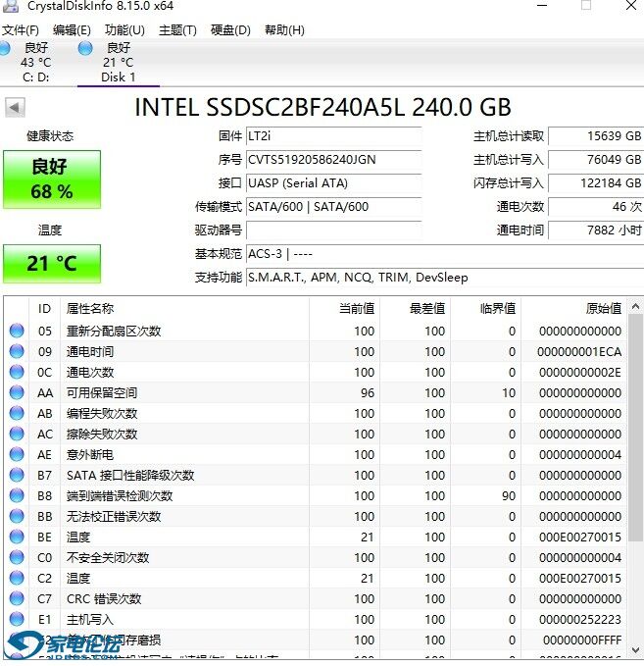Open the 编辑(E) menu
Viewport: 644px width, 666px height.
(x=72, y=30)
